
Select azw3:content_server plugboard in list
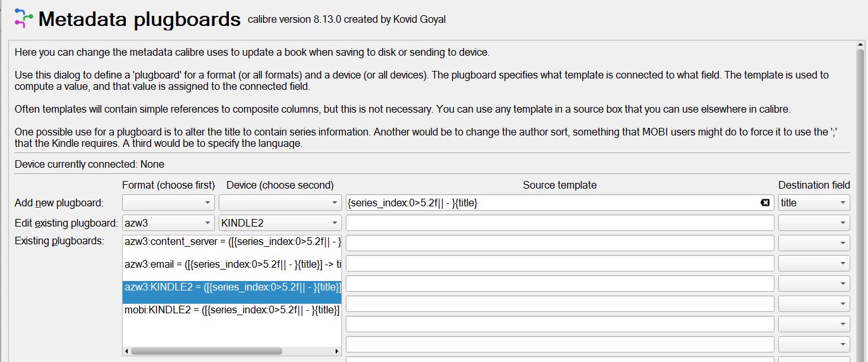pyautogui.click(x=232, y=242)
